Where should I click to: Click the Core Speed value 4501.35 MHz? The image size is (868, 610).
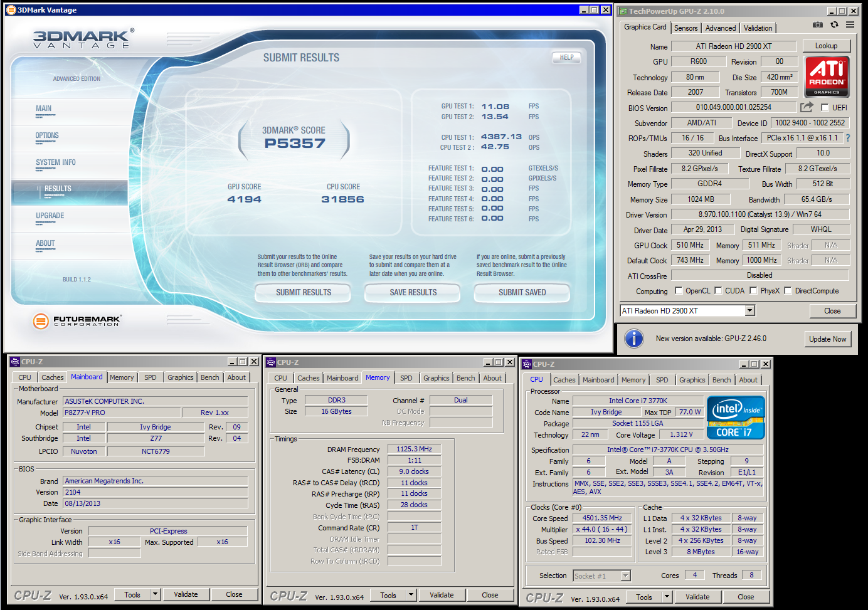[x=602, y=518]
